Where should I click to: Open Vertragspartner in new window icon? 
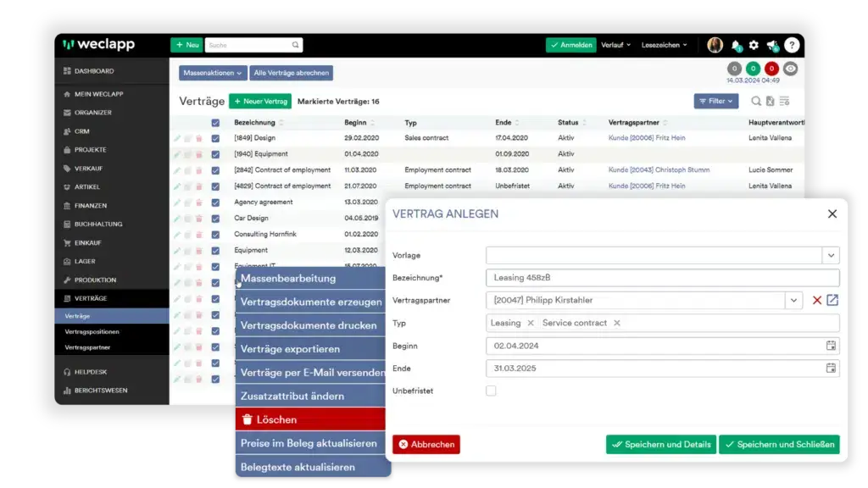pyautogui.click(x=832, y=300)
